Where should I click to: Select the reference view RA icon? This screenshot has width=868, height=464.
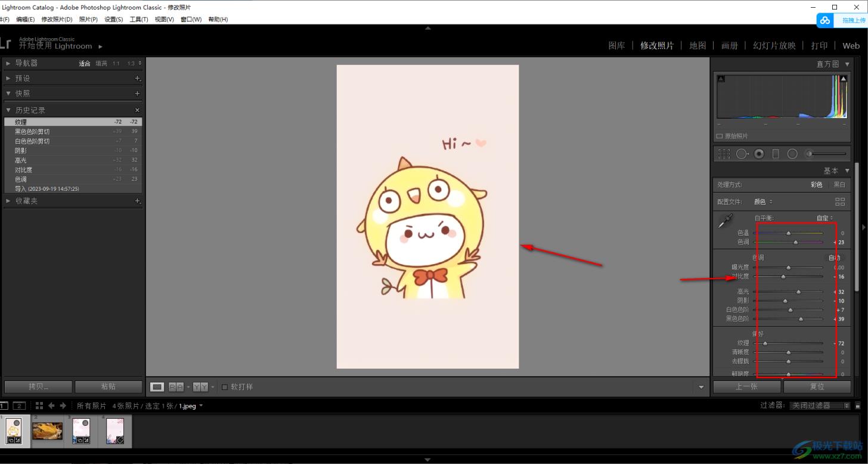(176, 387)
